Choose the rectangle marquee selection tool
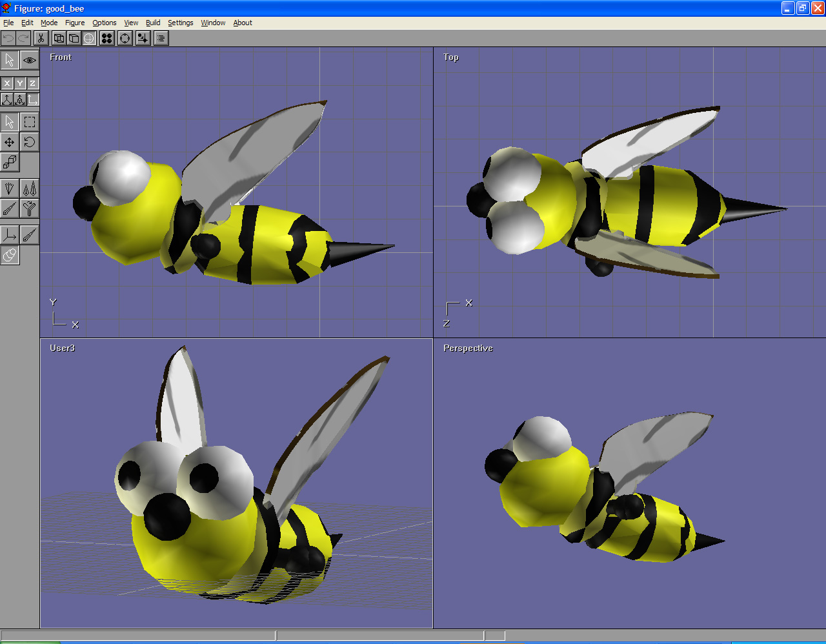This screenshot has height=644, width=826. 30,122
